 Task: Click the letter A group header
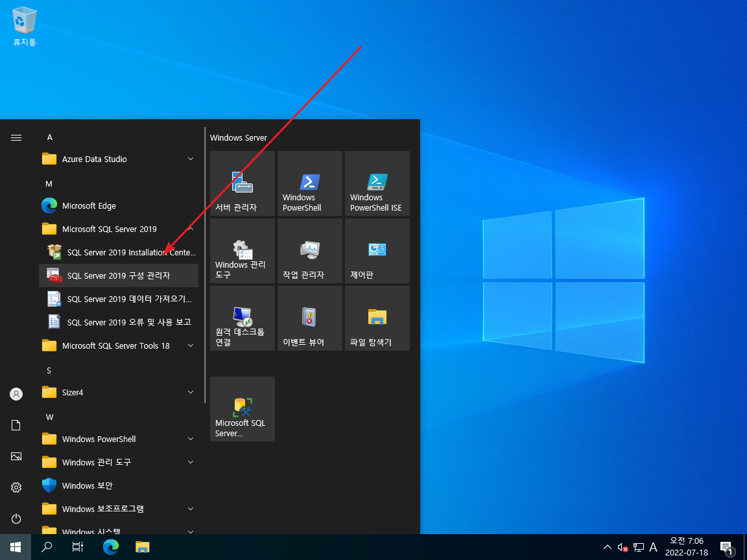(x=49, y=137)
